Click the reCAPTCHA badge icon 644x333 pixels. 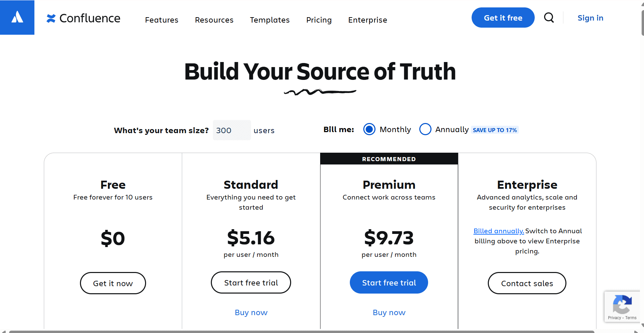coord(622,305)
